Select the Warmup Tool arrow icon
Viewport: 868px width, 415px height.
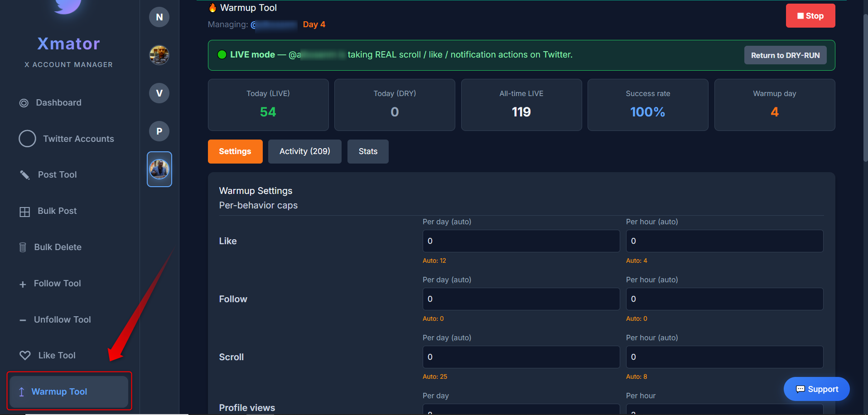(21, 392)
